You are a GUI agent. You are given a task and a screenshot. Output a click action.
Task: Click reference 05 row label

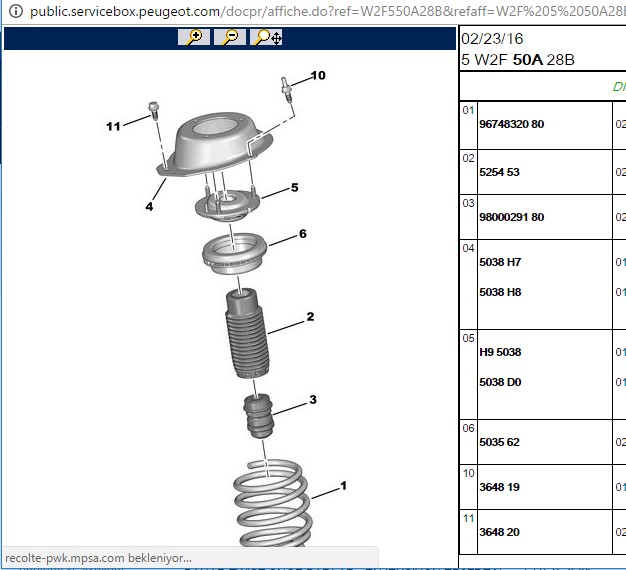(x=468, y=338)
